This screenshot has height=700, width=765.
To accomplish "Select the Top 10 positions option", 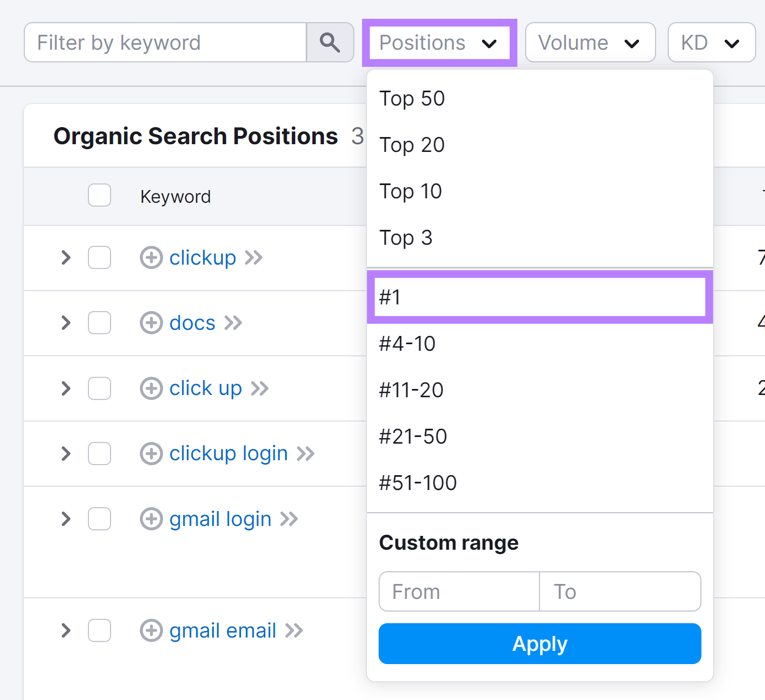I will coord(411,191).
